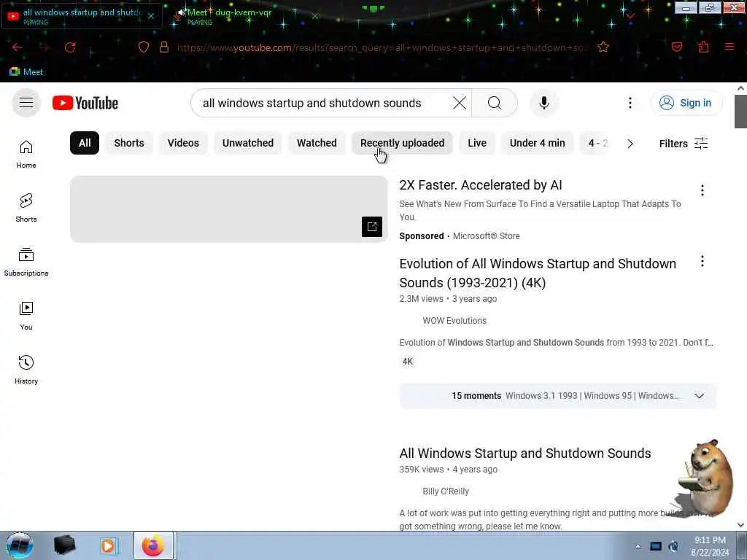Select the Unwatched filter chip
Viewport: 747px width, 560px height.
[x=248, y=143]
